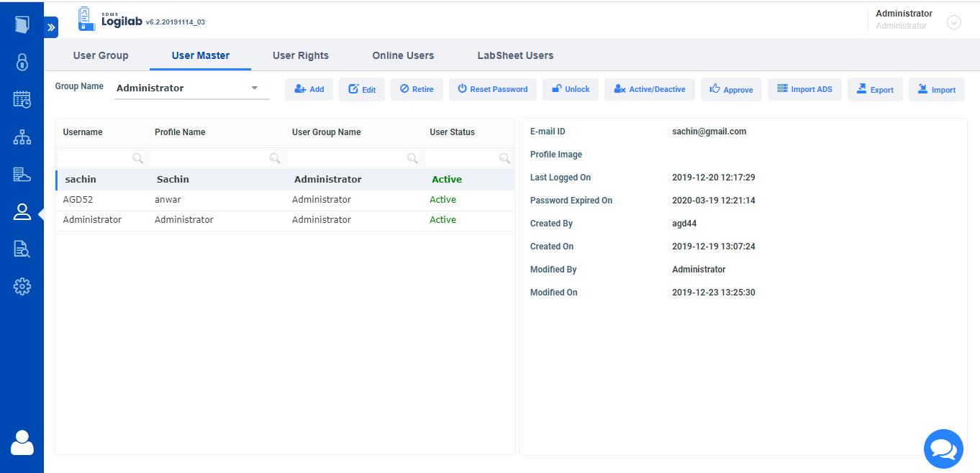Click the Active/Deactive button
Screen dimensions: 980x473
click(649, 89)
